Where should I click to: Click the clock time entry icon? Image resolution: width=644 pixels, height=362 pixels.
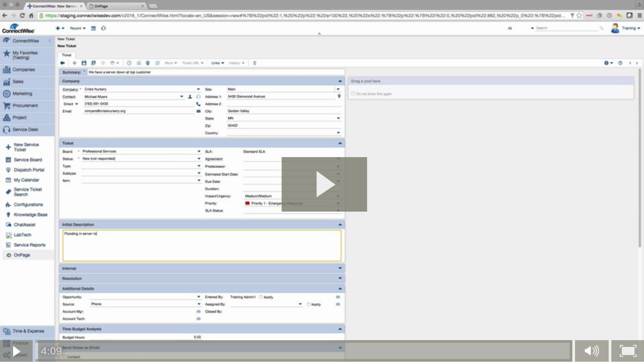point(129,63)
